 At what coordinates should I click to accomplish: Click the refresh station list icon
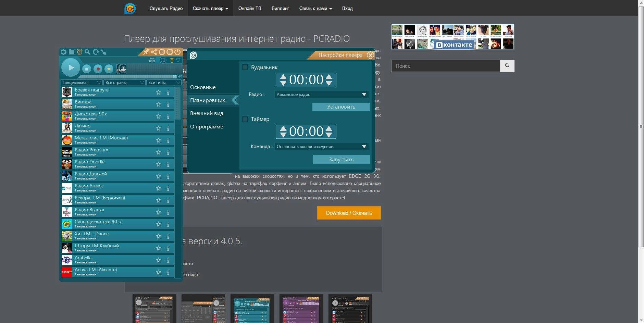coord(96,52)
